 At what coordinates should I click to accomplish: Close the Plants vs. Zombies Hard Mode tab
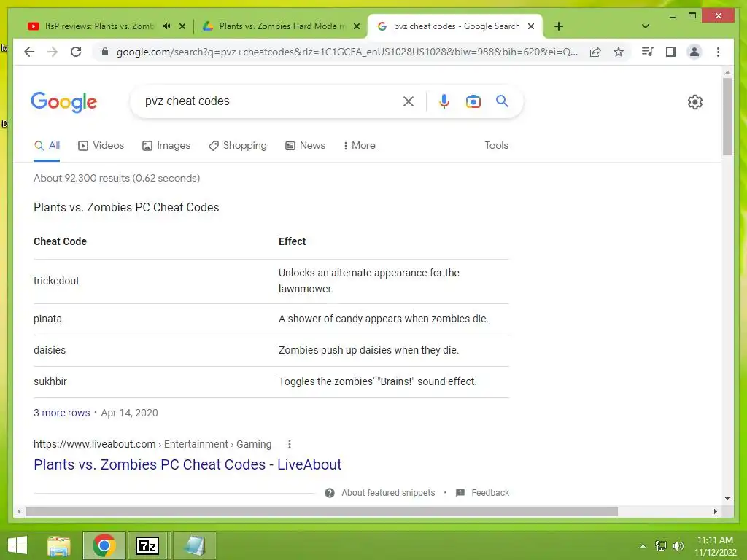pos(356,26)
